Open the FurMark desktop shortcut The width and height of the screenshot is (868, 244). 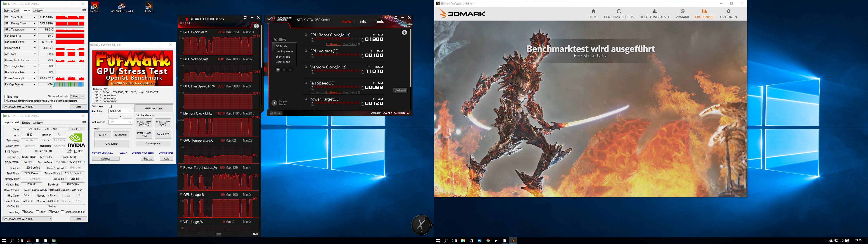pyautogui.click(x=95, y=7)
